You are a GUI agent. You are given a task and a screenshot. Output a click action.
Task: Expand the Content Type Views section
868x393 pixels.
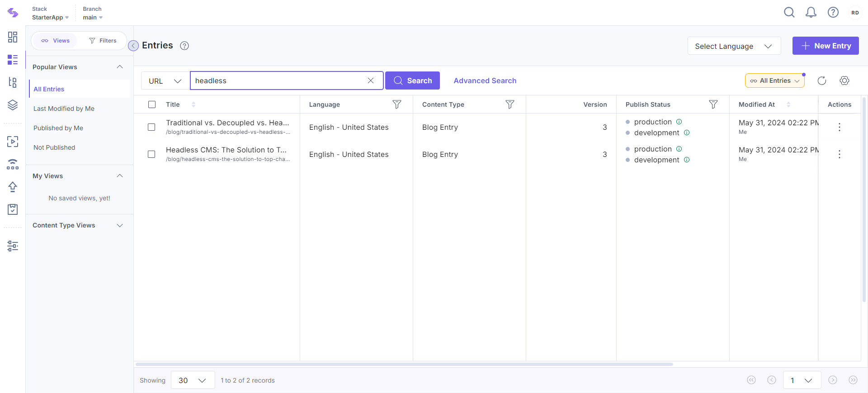coord(120,225)
